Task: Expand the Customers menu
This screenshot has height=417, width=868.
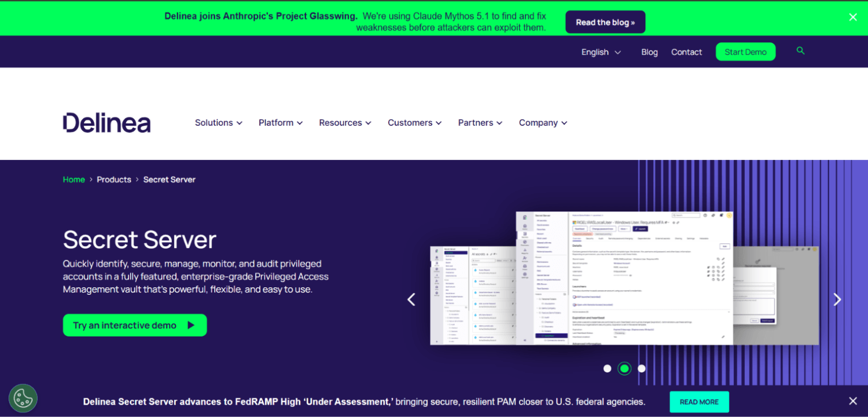Action: pyautogui.click(x=415, y=123)
